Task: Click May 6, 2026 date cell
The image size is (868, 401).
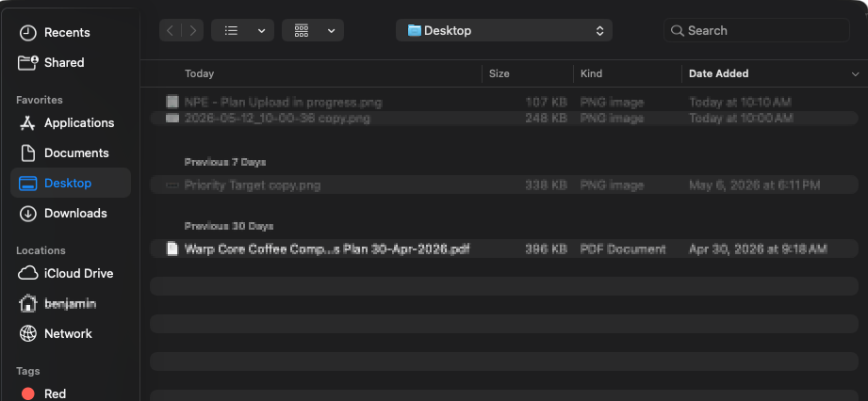Action: point(755,185)
